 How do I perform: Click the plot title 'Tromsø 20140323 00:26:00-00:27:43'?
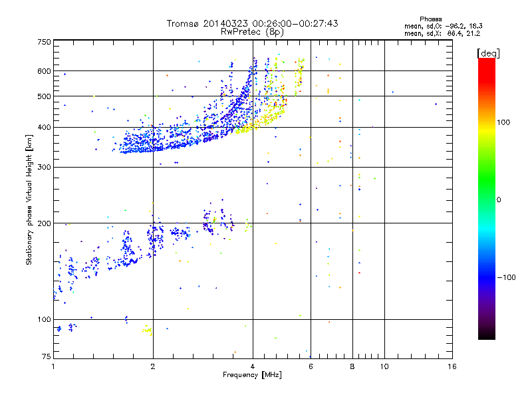click(x=252, y=23)
